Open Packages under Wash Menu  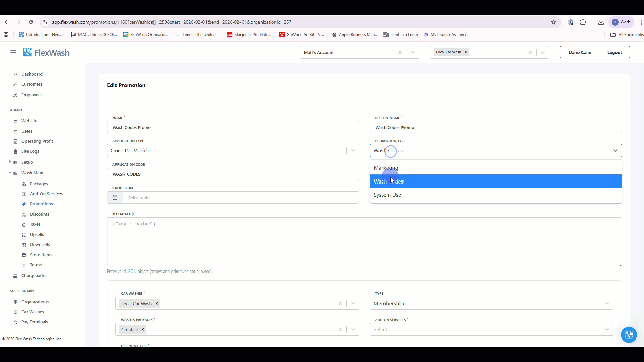point(39,184)
